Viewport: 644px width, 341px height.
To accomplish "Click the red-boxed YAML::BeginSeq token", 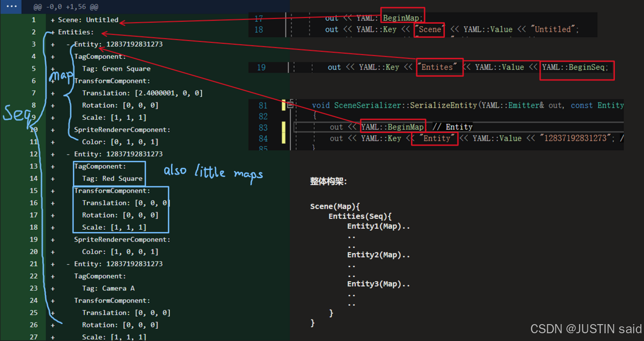I will (576, 67).
